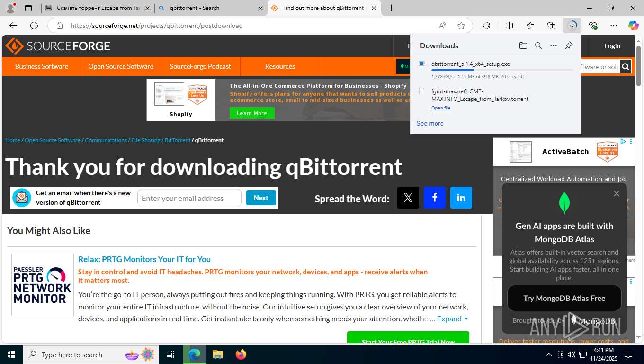
Task: Open Collections icon in toolbar
Action: tap(551, 26)
